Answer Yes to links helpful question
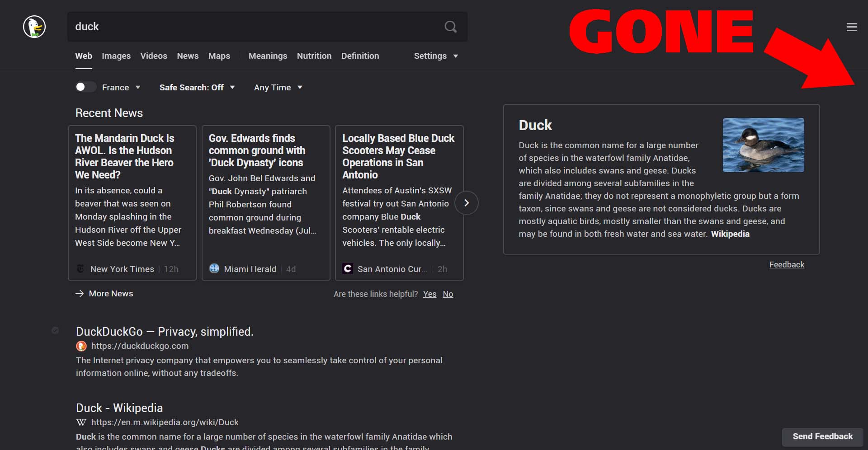 (430, 294)
